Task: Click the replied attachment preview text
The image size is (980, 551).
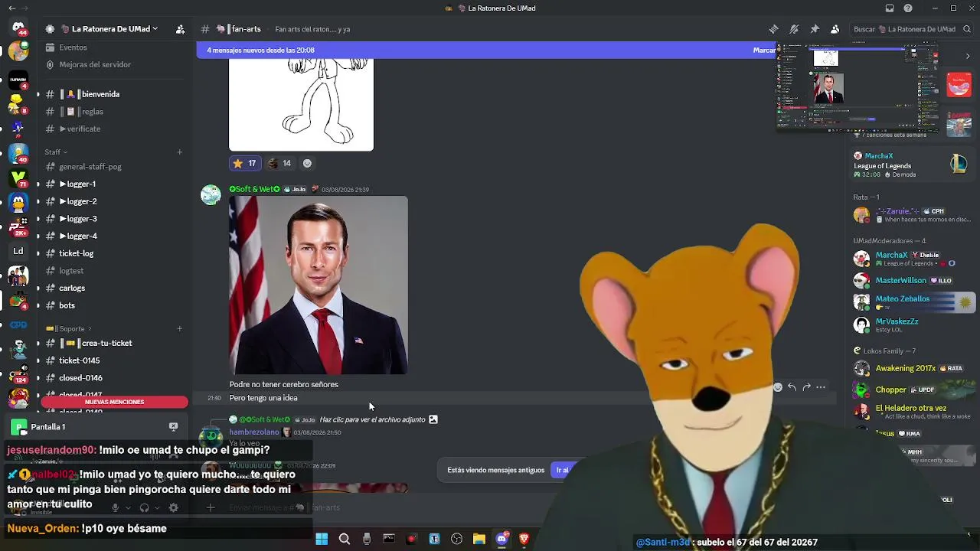Action: click(x=372, y=419)
